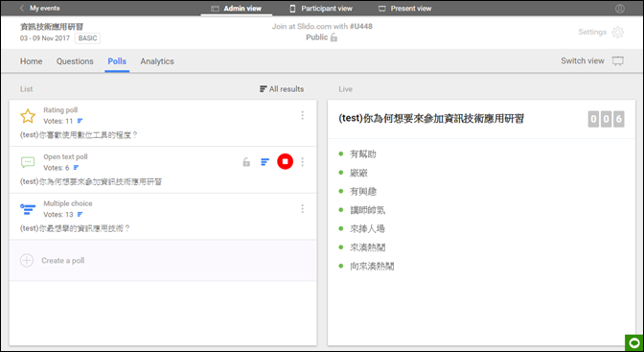
Task: Select the poll titled (test)你最想學的資訊應用技術？
Action: (x=75, y=228)
